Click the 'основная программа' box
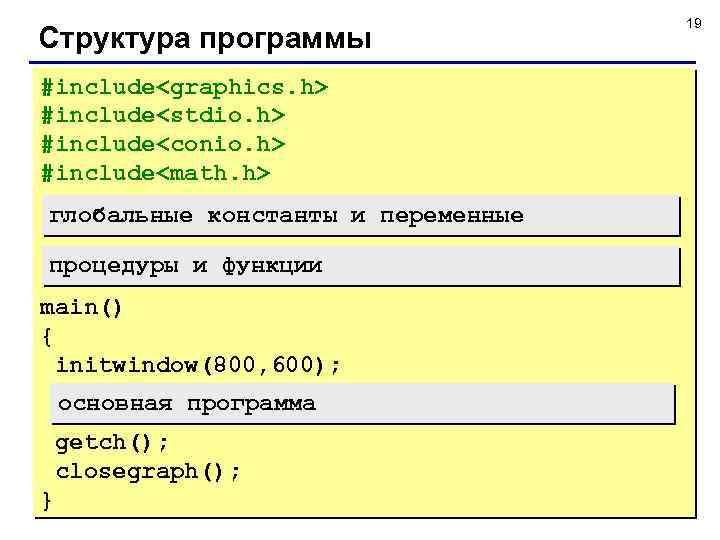The width and height of the screenshot is (720, 540). point(363,404)
